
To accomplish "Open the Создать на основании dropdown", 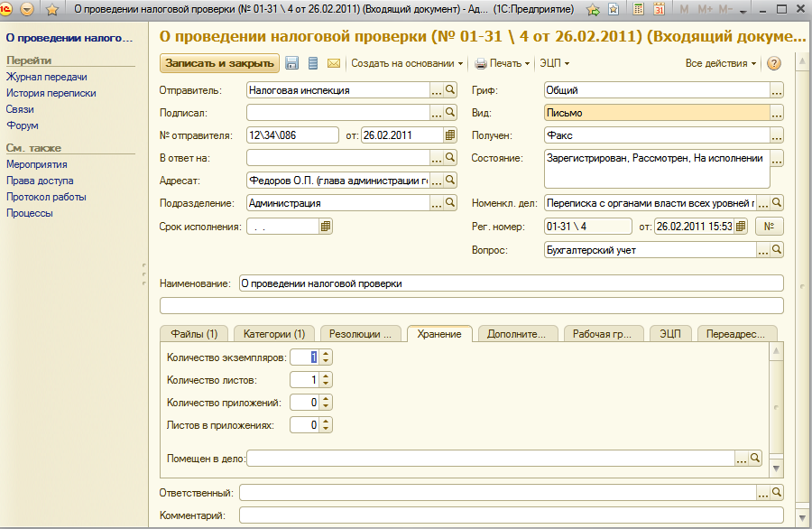I will [x=407, y=63].
